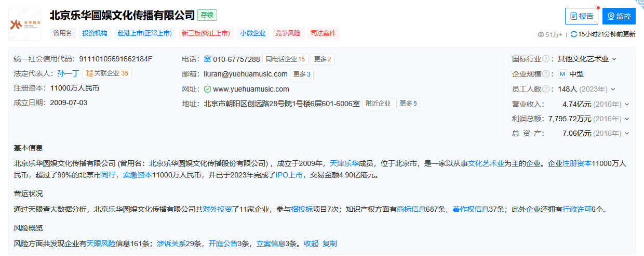
Task: Click the refresh icon next to update time
Action: [573, 34]
